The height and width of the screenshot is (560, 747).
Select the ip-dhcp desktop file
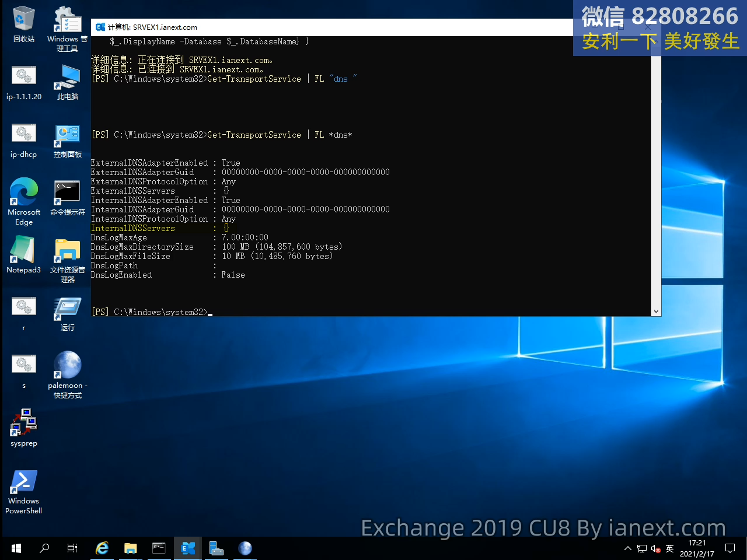tap(23, 140)
